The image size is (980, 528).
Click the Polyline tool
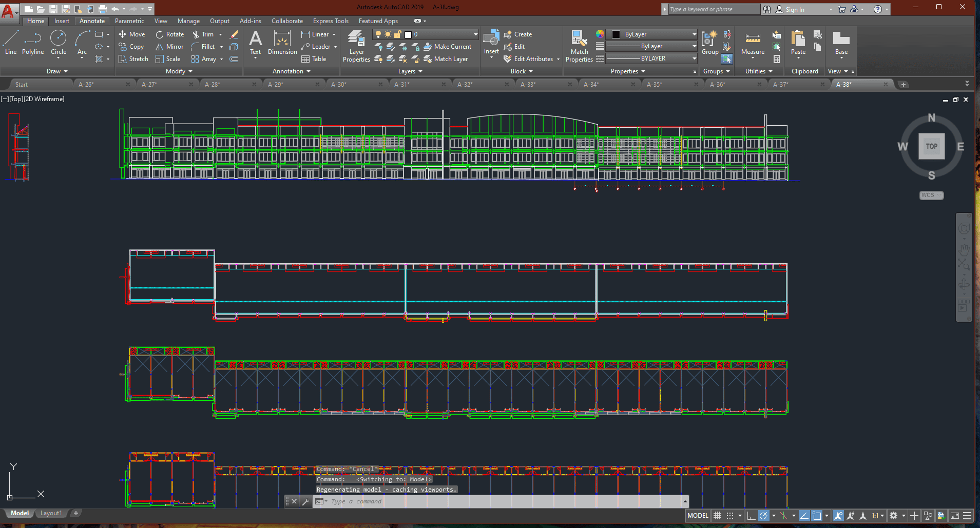pos(32,42)
